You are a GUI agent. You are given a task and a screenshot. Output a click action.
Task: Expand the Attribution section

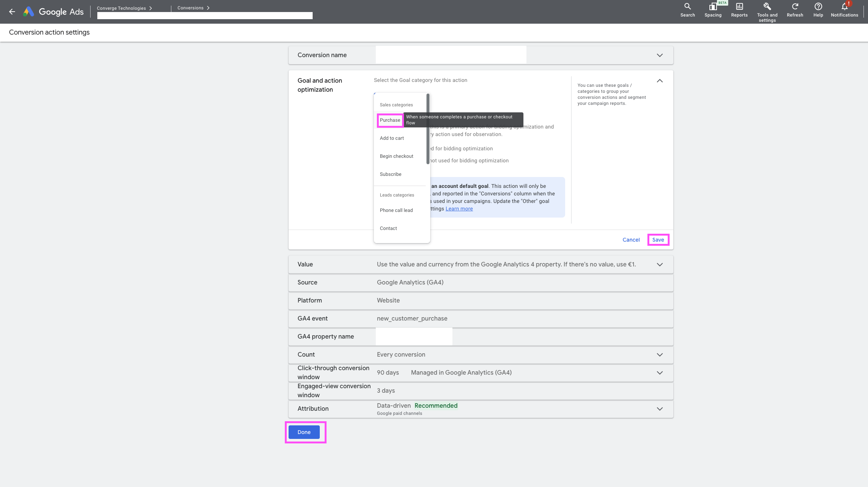click(659, 409)
